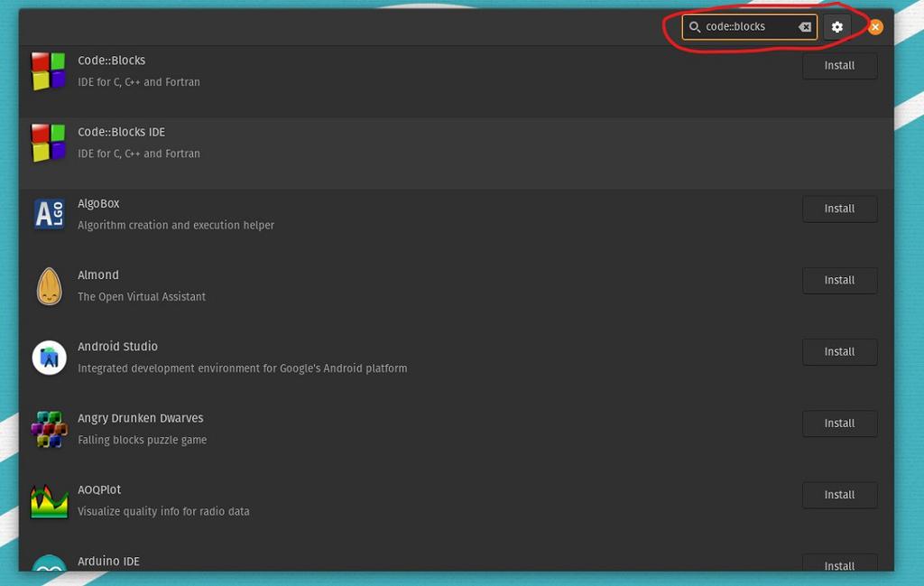This screenshot has height=586, width=924.
Task: Install Code::Blocks
Action: tap(839, 65)
